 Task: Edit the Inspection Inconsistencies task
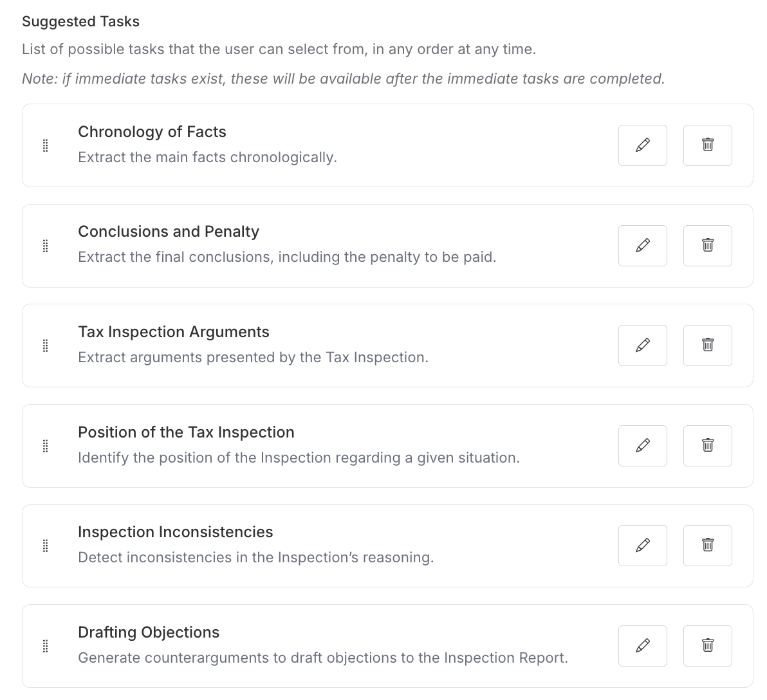pyautogui.click(x=642, y=546)
